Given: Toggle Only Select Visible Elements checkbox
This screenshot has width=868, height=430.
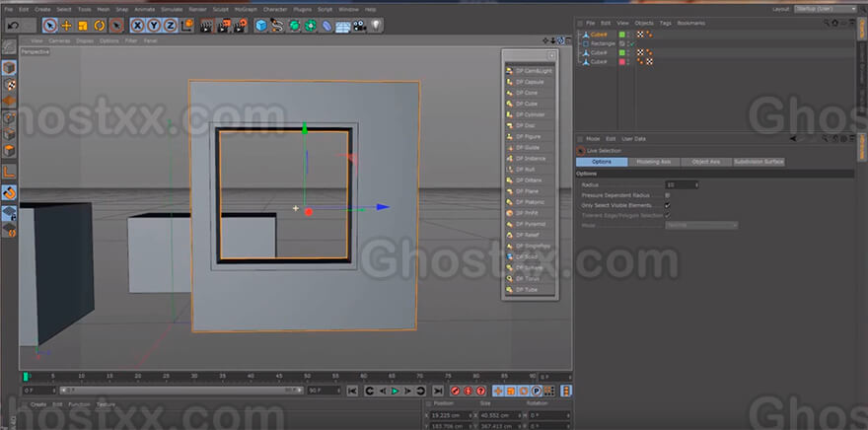Looking at the screenshot, I should [x=667, y=205].
